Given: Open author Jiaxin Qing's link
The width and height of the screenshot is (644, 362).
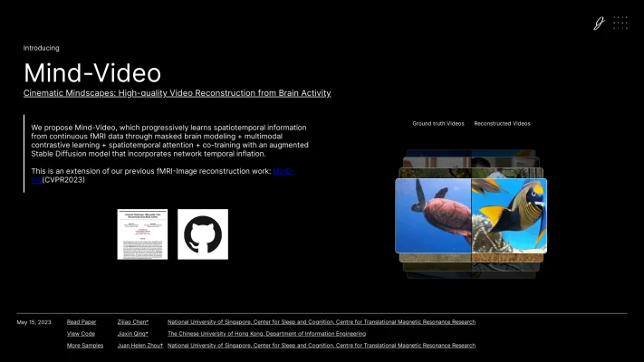Looking at the screenshot, I should (x=132, y=334).
